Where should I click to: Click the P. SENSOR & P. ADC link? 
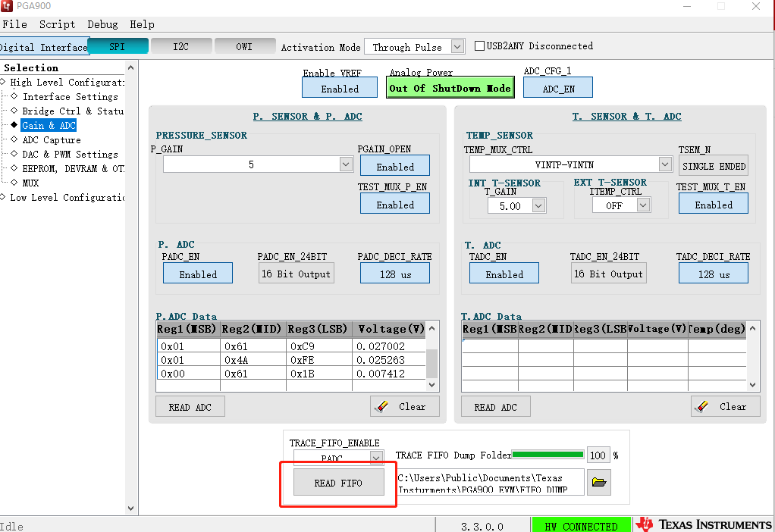click(307, 116)
